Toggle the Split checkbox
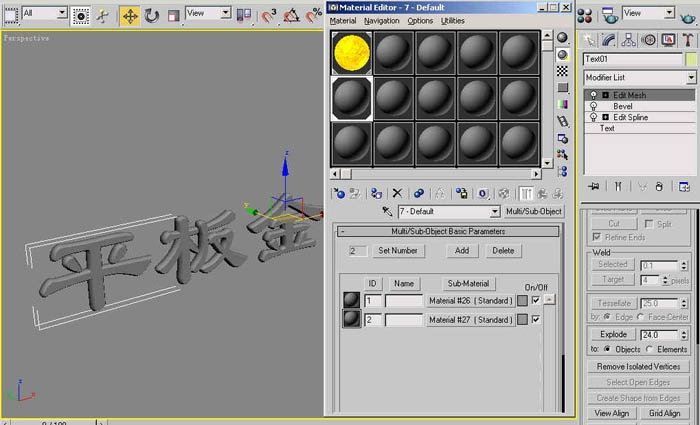Image resolution: width=700 pixels, height=425 pixels. point(649,224)
